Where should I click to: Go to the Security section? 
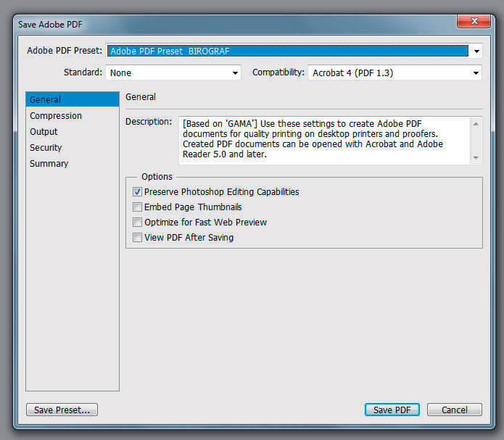pos(46,148)
